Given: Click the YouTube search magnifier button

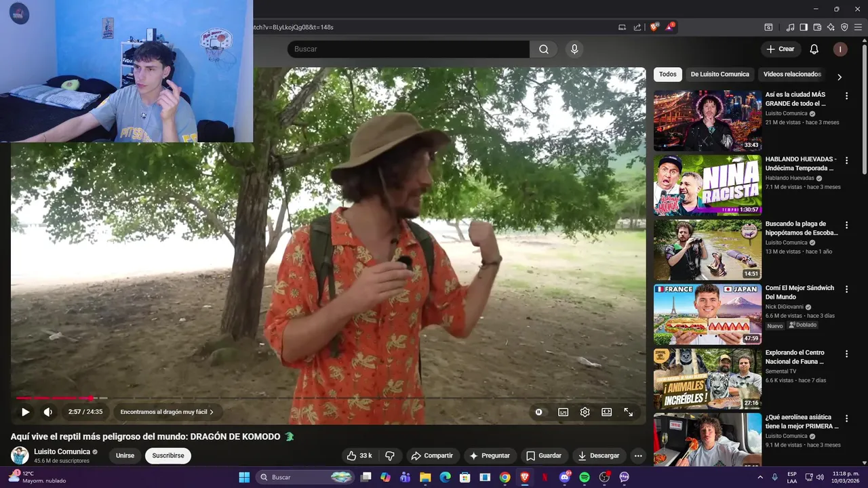Looking at the screenshot, I should point(544,49).
